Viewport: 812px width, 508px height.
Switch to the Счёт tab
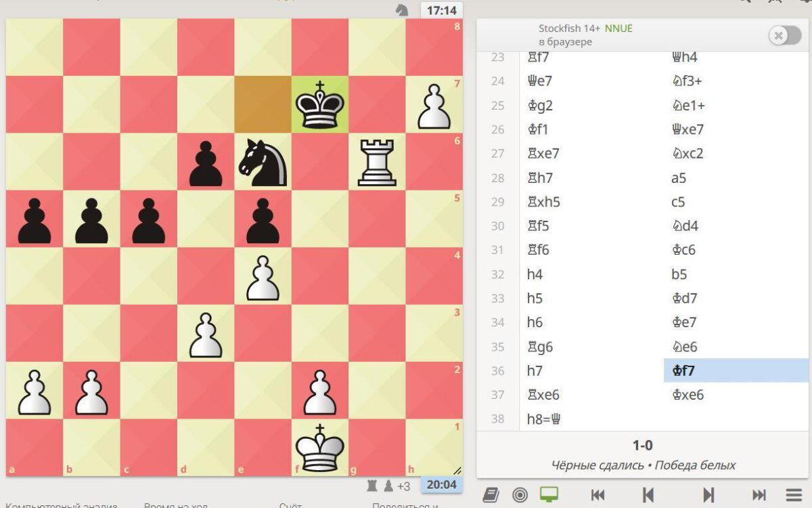(x=290, y=505)
